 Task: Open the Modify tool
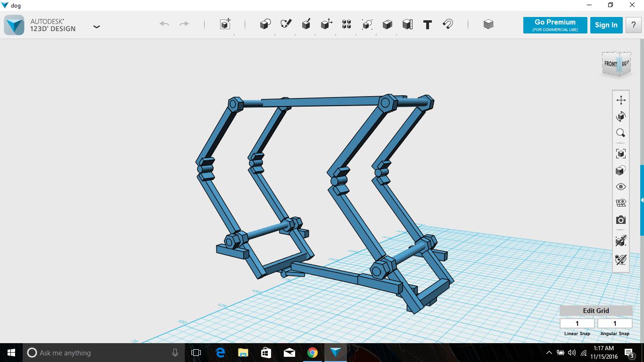pos(326,25)
